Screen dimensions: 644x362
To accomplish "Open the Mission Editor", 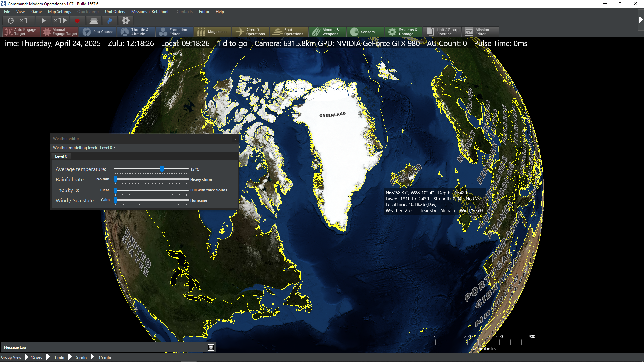I will 480,32.
